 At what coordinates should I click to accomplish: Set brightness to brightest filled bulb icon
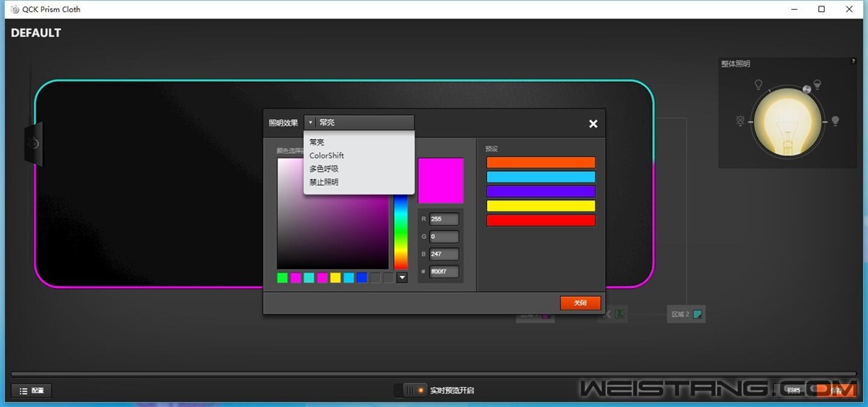click(835, 120)
